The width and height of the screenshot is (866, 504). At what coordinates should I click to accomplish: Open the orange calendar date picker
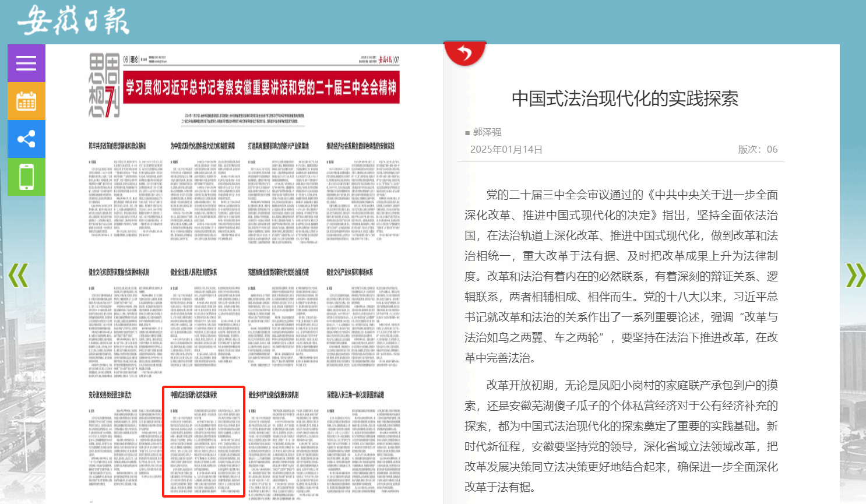[26, 101]
